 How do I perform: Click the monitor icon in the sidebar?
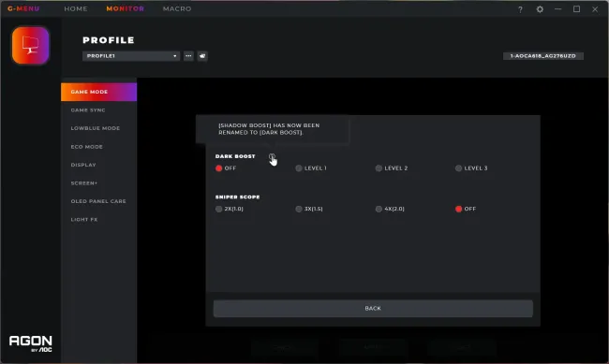pyautogui.click(x=30, y=46)
